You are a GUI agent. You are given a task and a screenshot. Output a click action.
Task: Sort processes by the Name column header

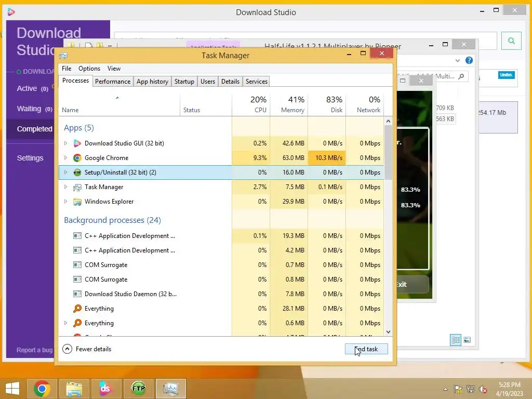tap(119, 104)
